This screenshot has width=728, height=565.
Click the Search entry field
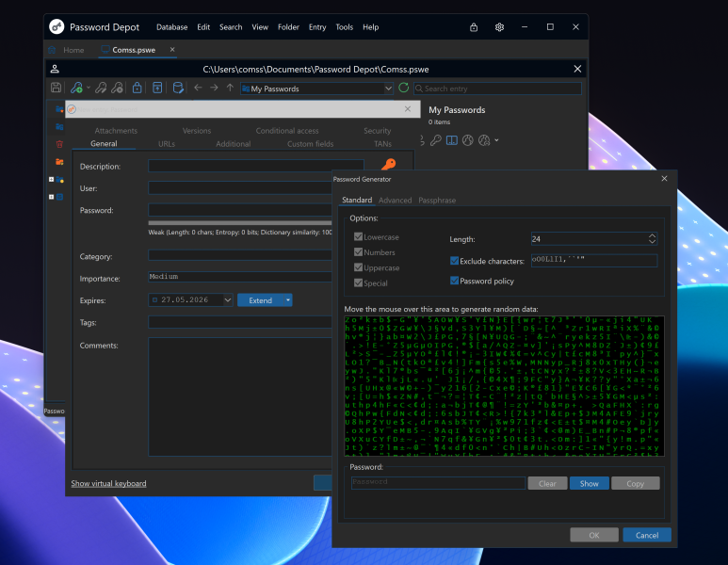point(497,89)
